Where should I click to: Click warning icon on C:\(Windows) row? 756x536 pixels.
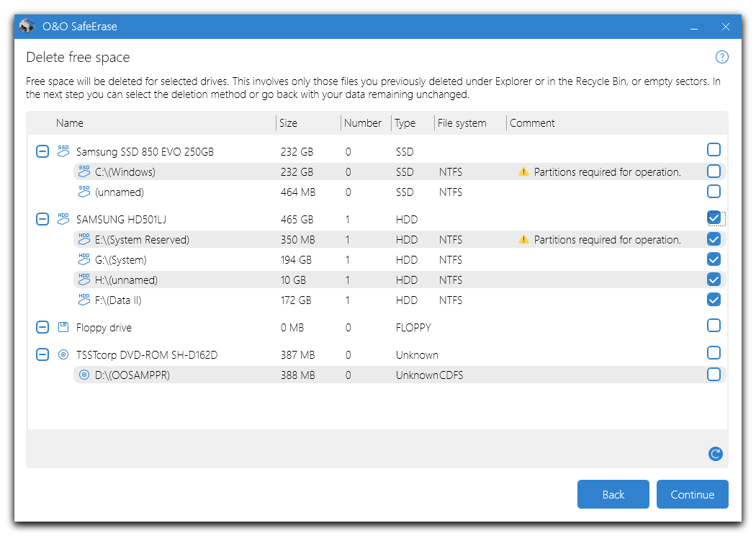click(x=523, y=172)
